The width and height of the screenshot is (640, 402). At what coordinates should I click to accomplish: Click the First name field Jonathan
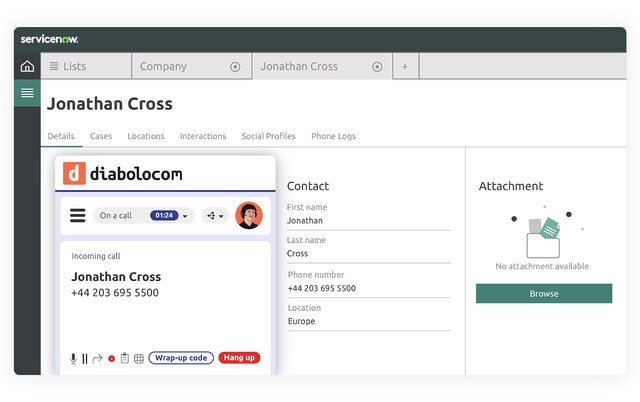tap(369, 221)
